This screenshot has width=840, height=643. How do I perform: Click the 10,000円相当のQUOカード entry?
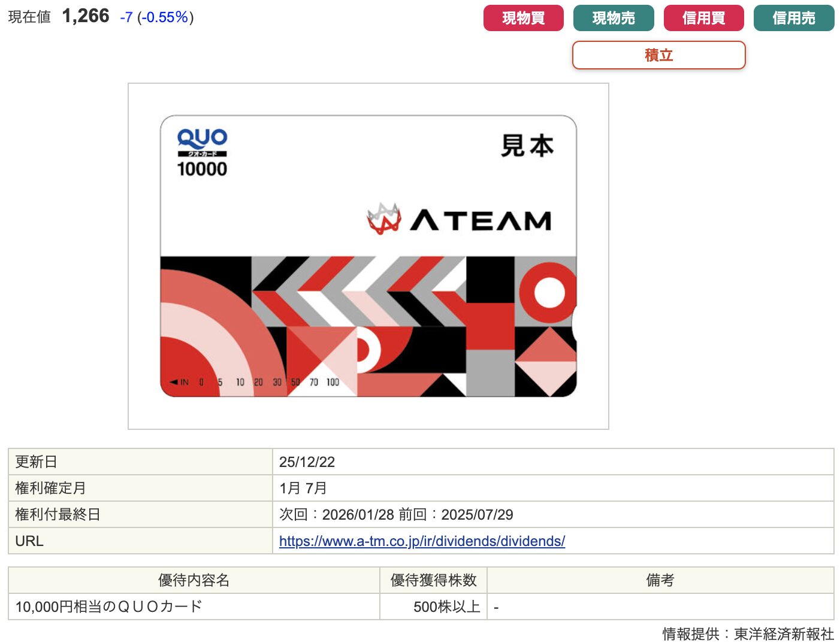(108, 606)
